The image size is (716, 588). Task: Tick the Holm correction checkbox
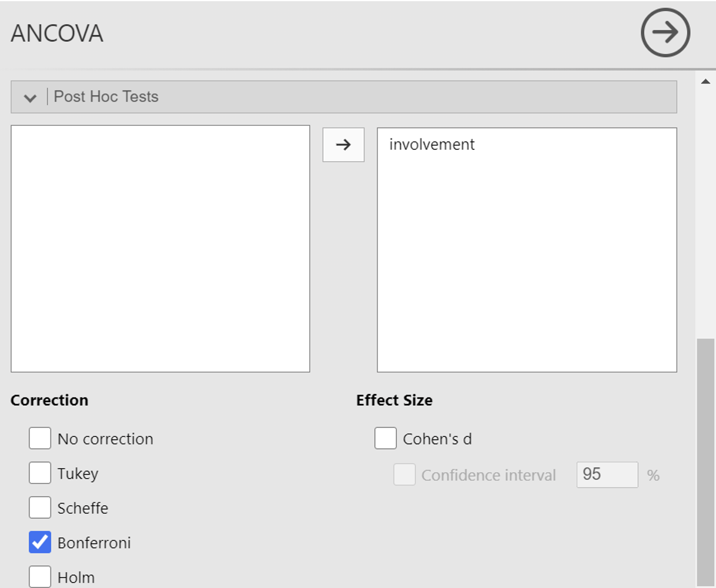pyautogui.click(x=40, y=577)
